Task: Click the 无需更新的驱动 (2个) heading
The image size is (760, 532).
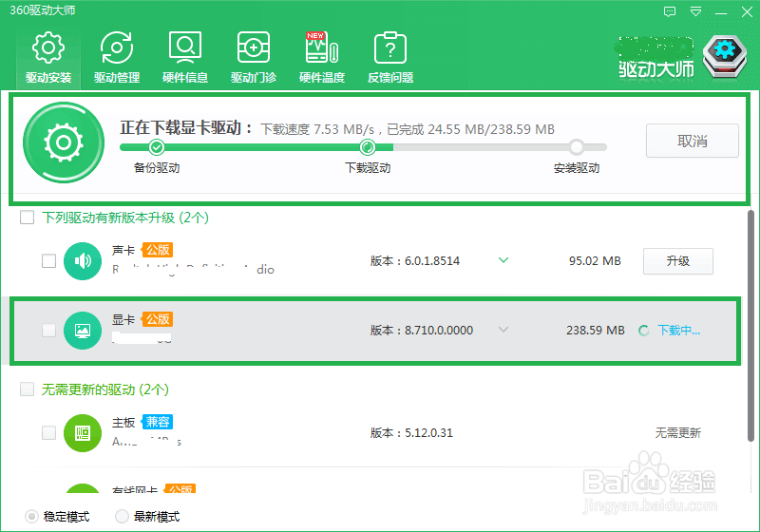Action: tap(105, 389)
